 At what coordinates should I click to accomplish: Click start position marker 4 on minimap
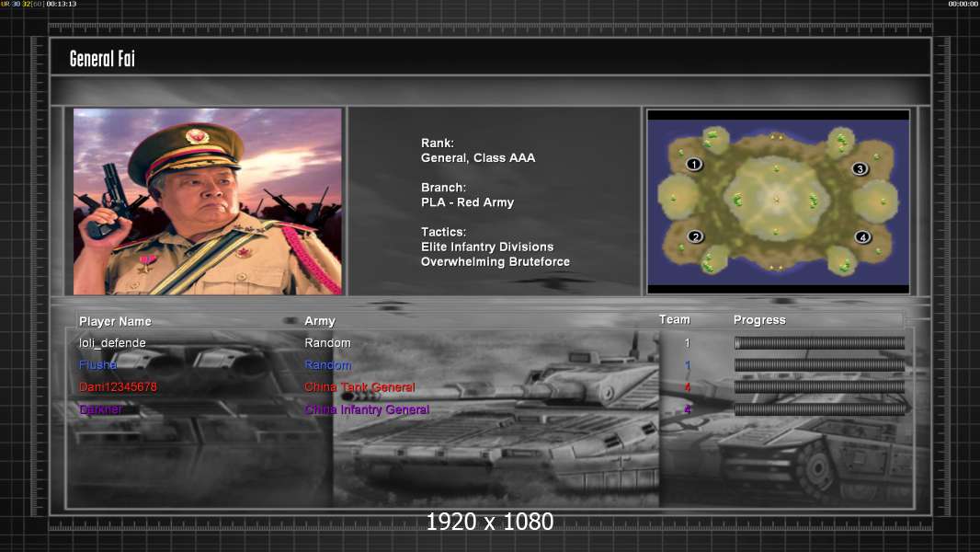click(x=862, y=237)
